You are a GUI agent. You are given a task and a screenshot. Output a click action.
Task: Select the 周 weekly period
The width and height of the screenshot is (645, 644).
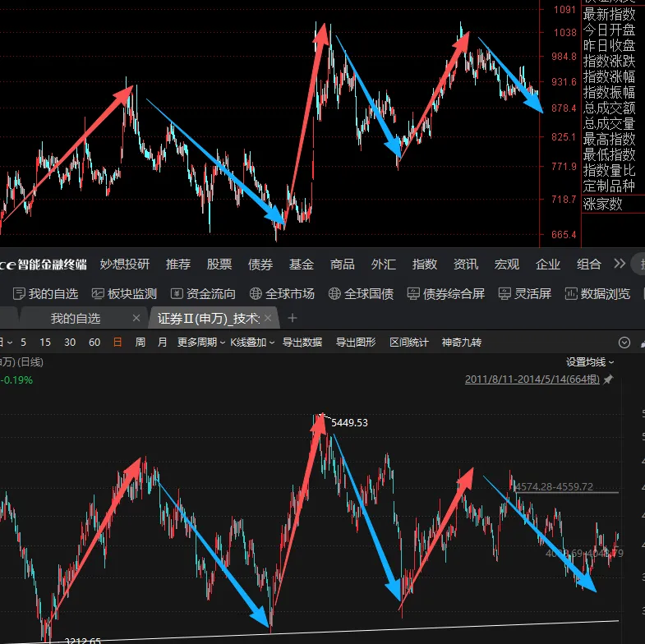141,343
